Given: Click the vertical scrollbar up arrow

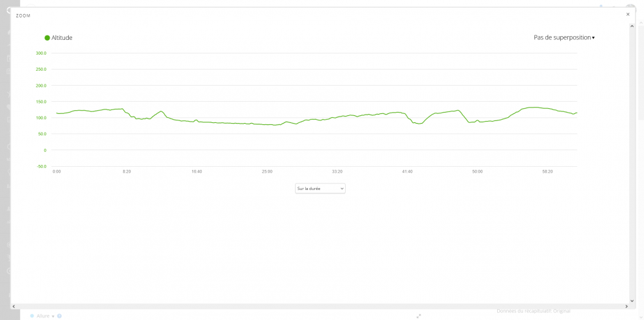Looking at the screenshot, I should coord(632,27).
